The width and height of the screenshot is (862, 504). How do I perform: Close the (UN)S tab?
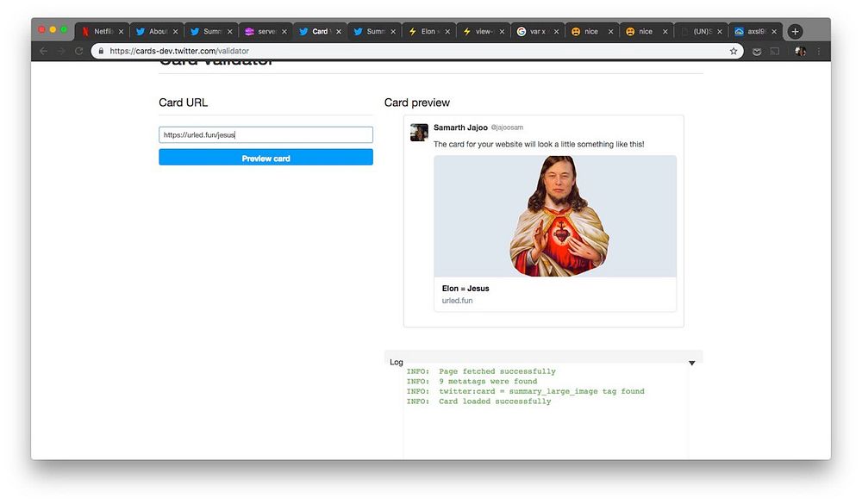(720, 32)
